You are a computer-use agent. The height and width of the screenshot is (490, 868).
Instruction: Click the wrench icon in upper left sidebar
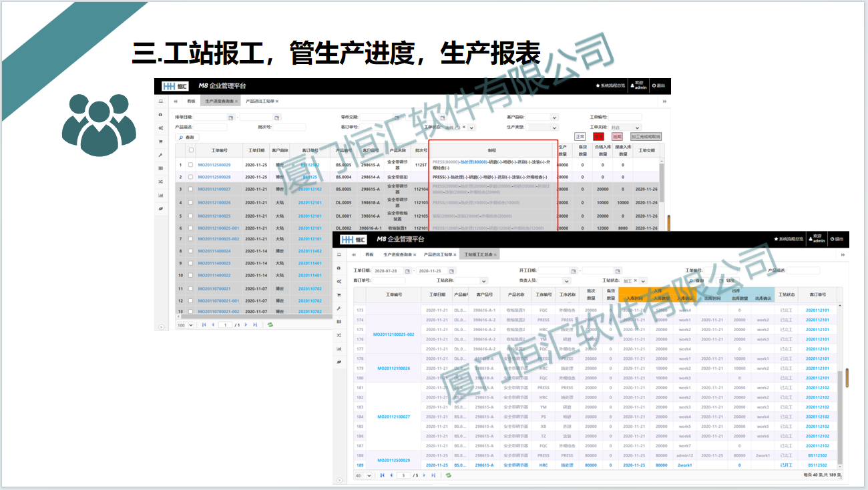point(160,155)
